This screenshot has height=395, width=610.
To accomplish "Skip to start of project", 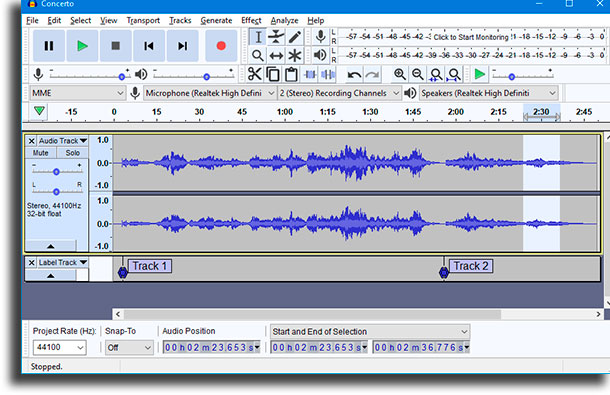I will click(x=149, y=46).
